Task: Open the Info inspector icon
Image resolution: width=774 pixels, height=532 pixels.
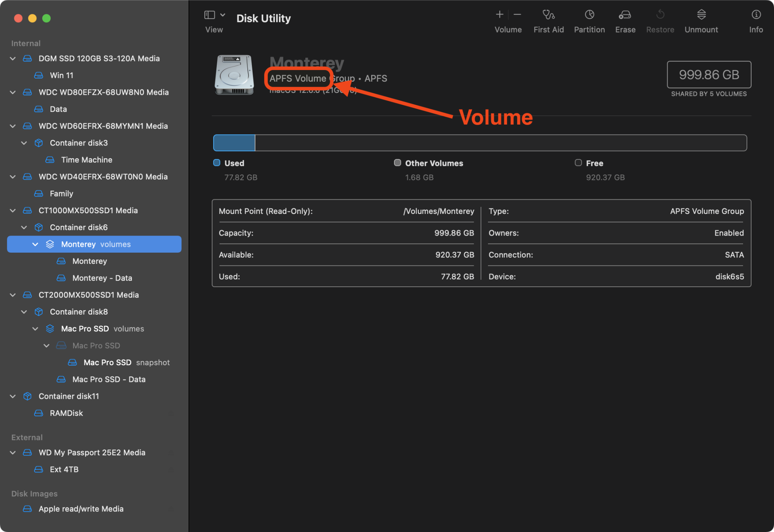Action: pyautogui.click(x=756, y=15)
